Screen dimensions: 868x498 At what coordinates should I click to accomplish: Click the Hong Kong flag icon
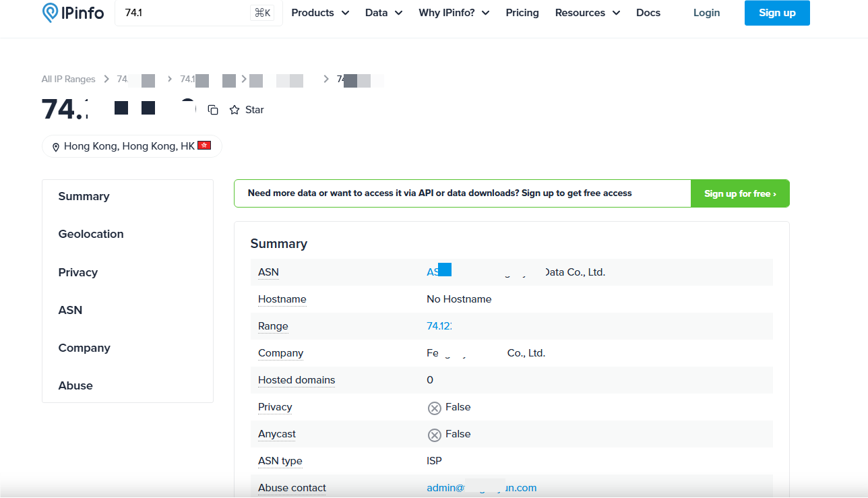click(204, 146)
